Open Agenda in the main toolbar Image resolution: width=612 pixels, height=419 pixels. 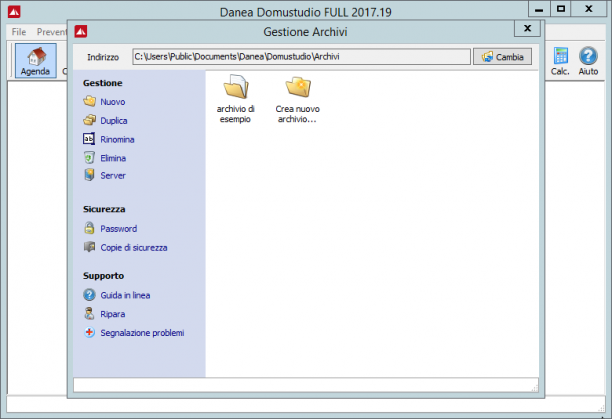(x=36, y=61)
